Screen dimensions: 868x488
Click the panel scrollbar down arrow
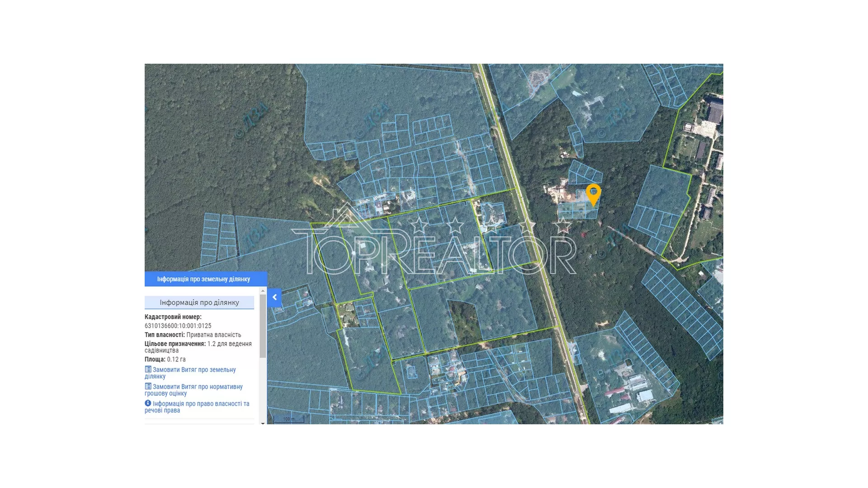pos(263,423)
